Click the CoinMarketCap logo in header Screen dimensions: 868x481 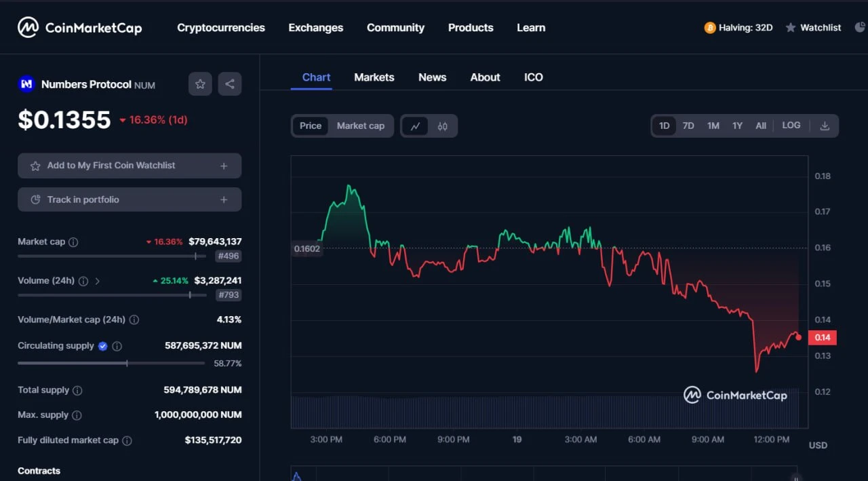79,28
